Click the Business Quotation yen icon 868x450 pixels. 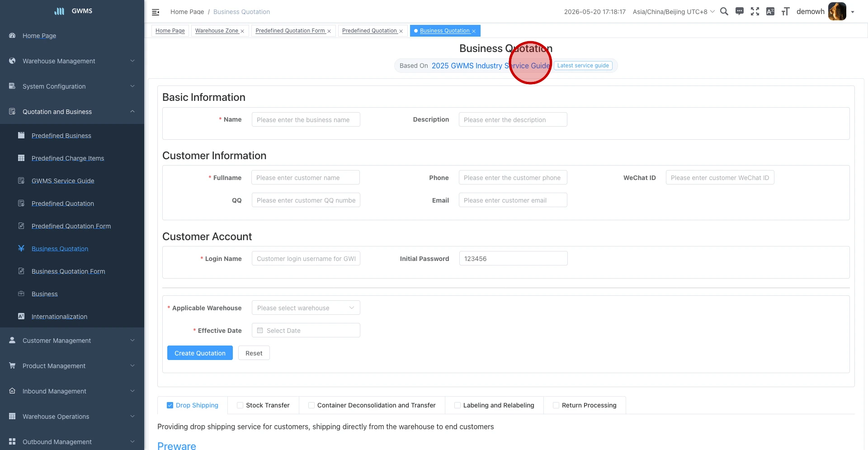click(21, 248)
